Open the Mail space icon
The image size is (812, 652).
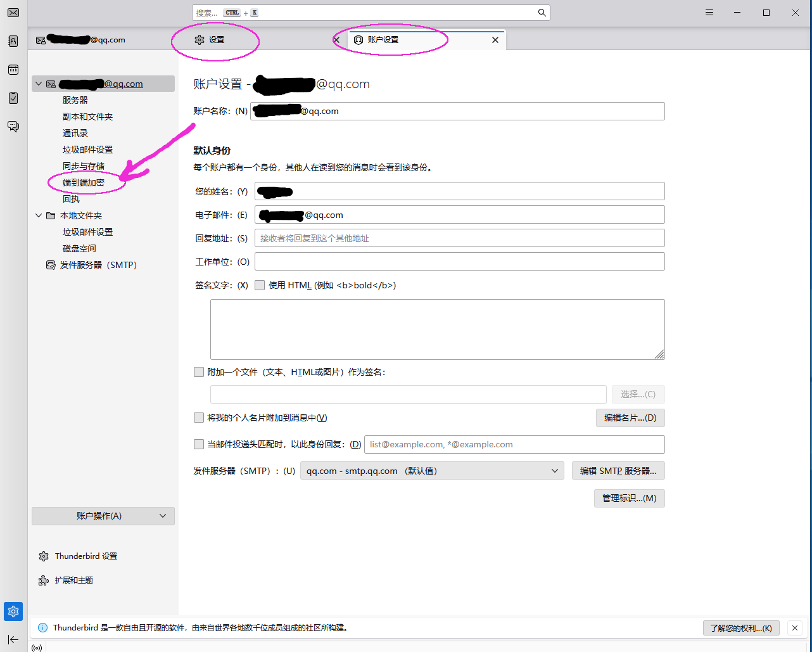coord(13,13)
